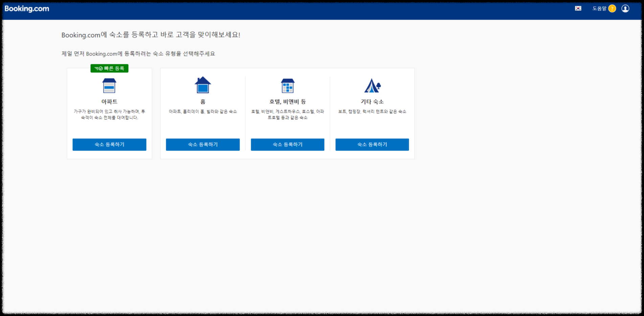Select the 홈 house icon
Image resolution: width=644 pixels, height=316 pixels.
coord(203,85)
